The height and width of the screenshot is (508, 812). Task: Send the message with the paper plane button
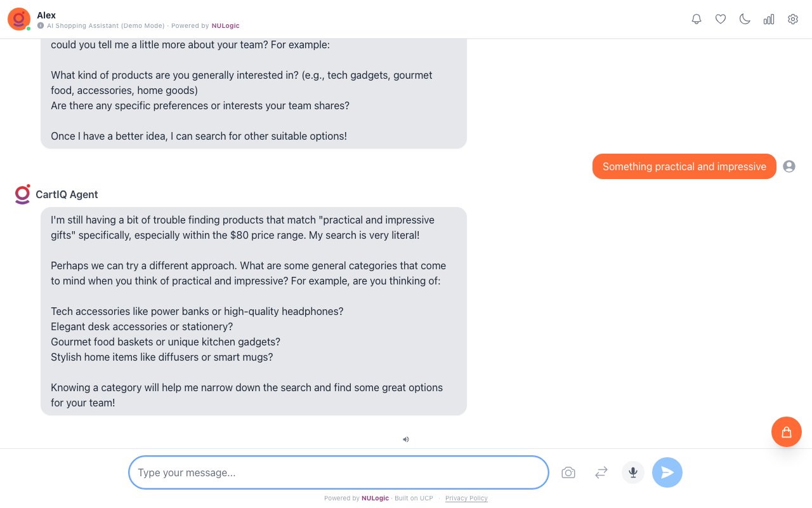pyautogui.click(x=667, y=472)
